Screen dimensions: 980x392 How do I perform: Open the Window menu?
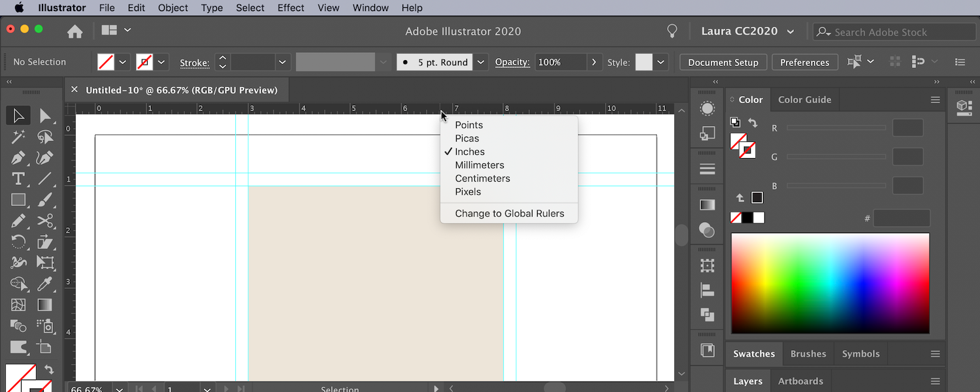click(x=370, y=7)
